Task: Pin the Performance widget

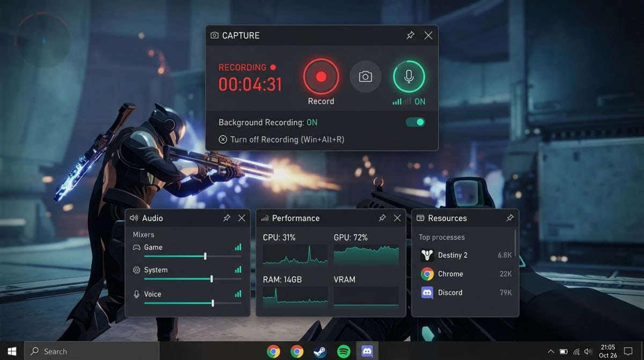Action: [x=382, y=218]
